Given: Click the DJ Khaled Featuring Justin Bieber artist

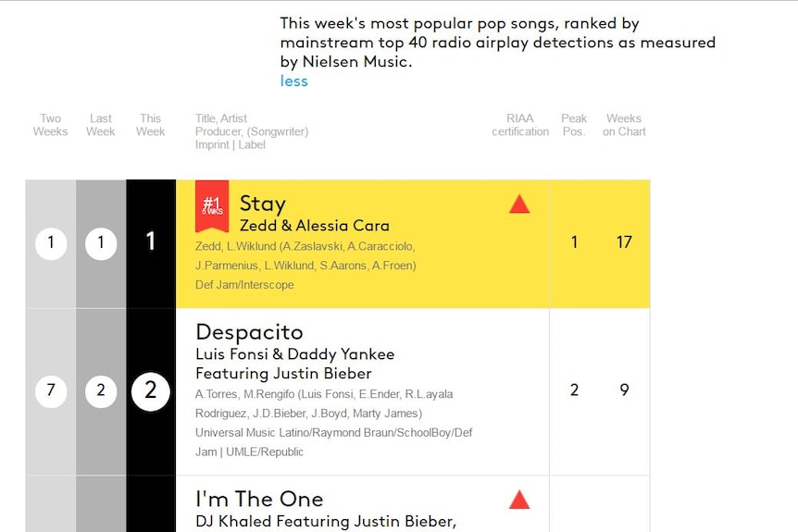Looking at the screenshot, I should tap(326, 522).
